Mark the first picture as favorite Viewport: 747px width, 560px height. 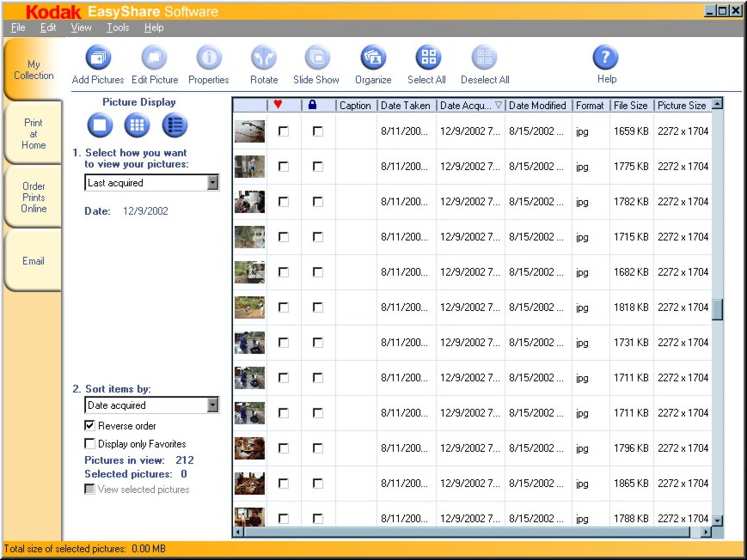pos(284,131)
